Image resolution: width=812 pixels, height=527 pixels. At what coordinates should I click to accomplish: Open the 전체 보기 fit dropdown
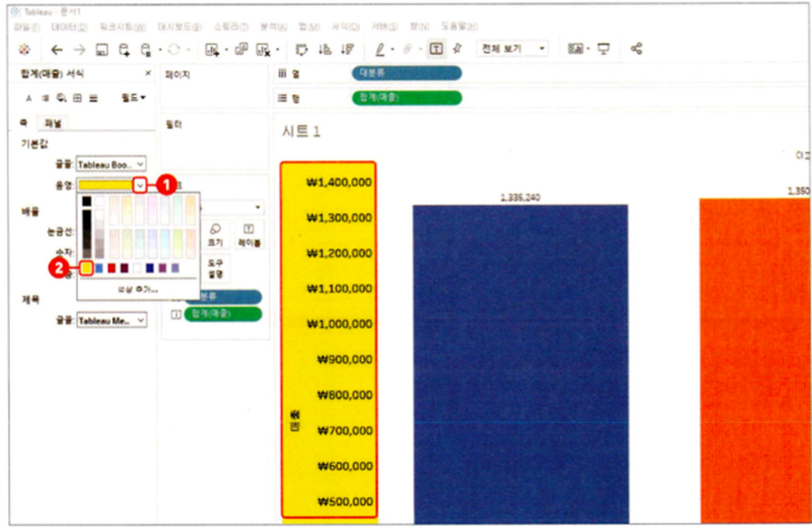tap(512, 49)
